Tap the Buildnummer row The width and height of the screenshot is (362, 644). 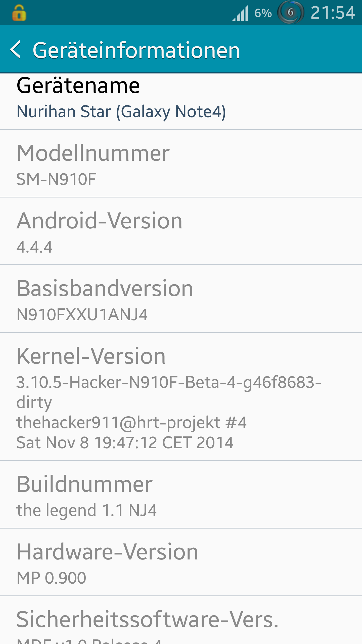tap(181, 495)
